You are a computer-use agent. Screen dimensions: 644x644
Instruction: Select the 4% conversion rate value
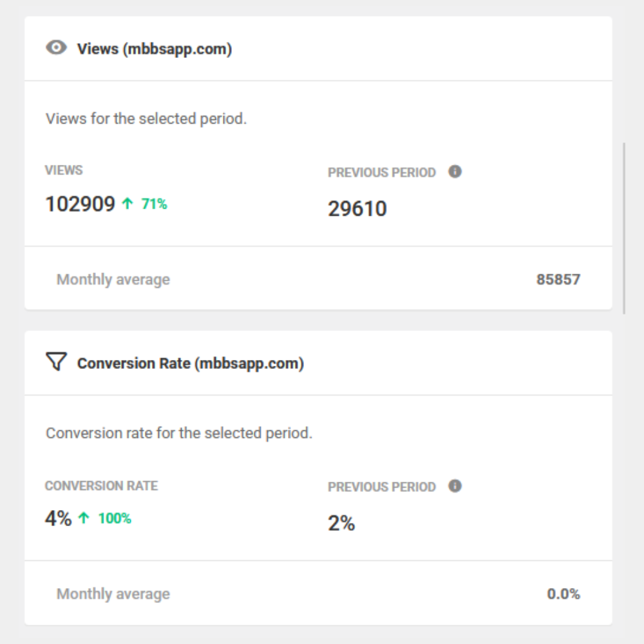pos(58,518)
